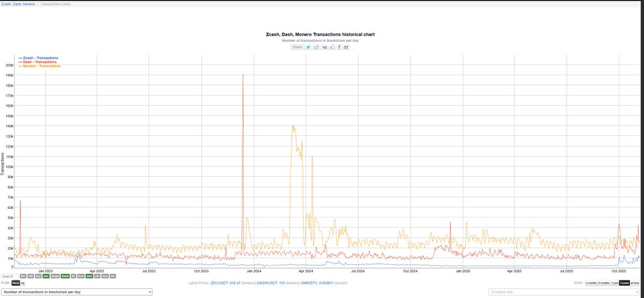Click the 200k y-axis label
Screen dimensions: 644x298
click(9, 66)
